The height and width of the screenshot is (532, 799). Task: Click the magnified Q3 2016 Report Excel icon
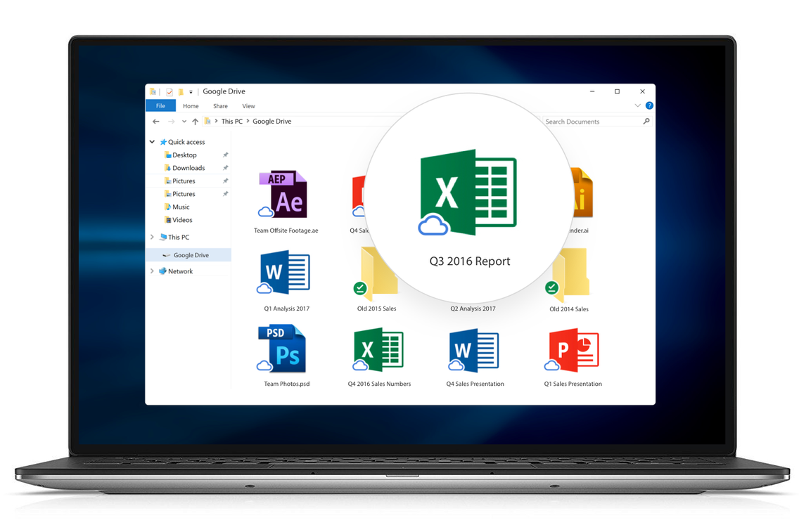(x=468, y=192)
